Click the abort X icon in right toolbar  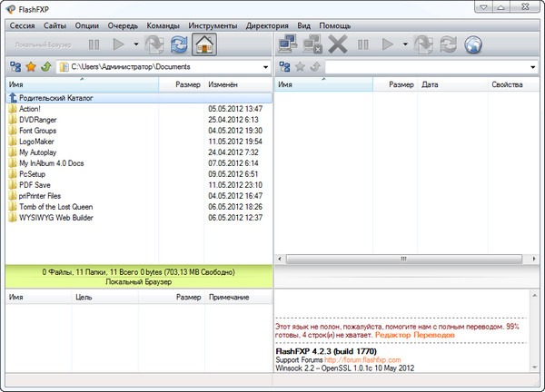click(338, 44)
